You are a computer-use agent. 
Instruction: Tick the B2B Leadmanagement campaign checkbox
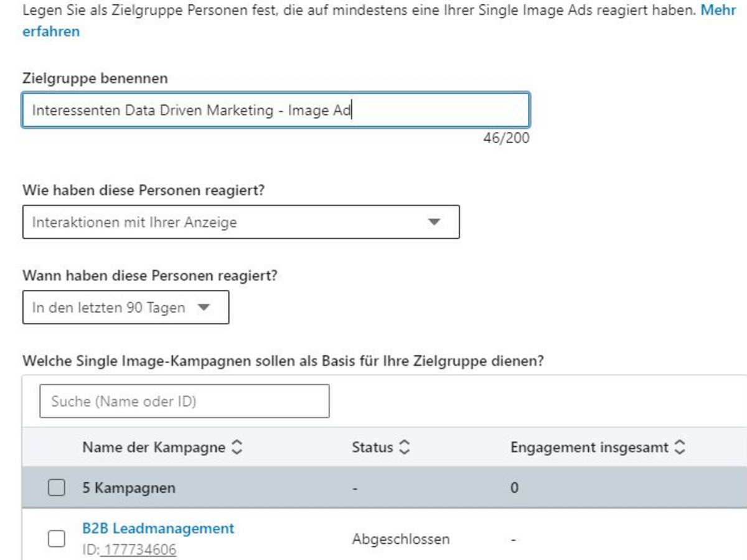point(57,539)
